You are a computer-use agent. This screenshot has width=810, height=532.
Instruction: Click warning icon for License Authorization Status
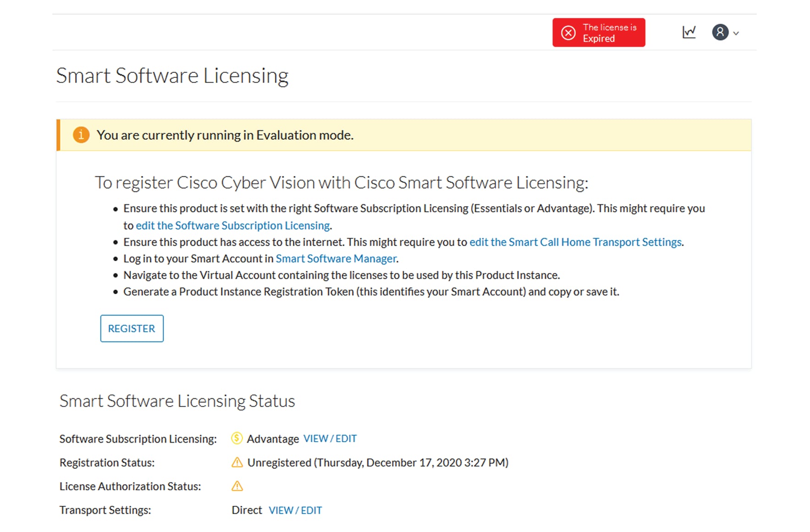pos(237,486)
